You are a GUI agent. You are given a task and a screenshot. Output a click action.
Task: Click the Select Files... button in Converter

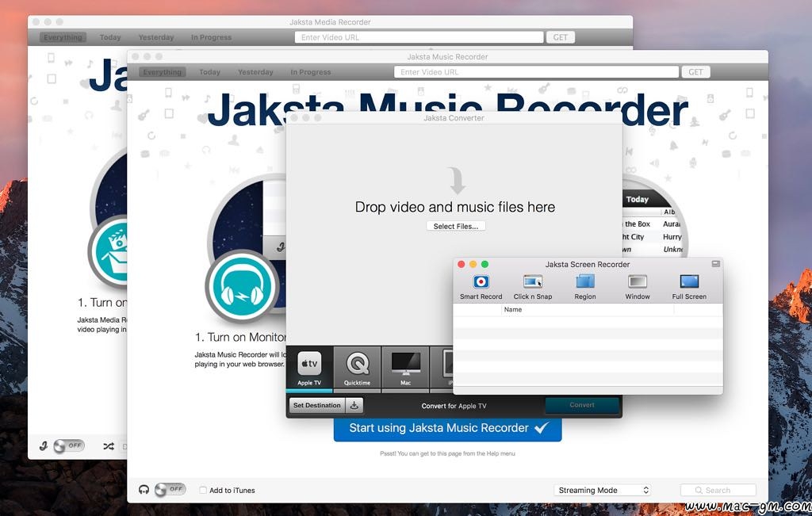456,226
